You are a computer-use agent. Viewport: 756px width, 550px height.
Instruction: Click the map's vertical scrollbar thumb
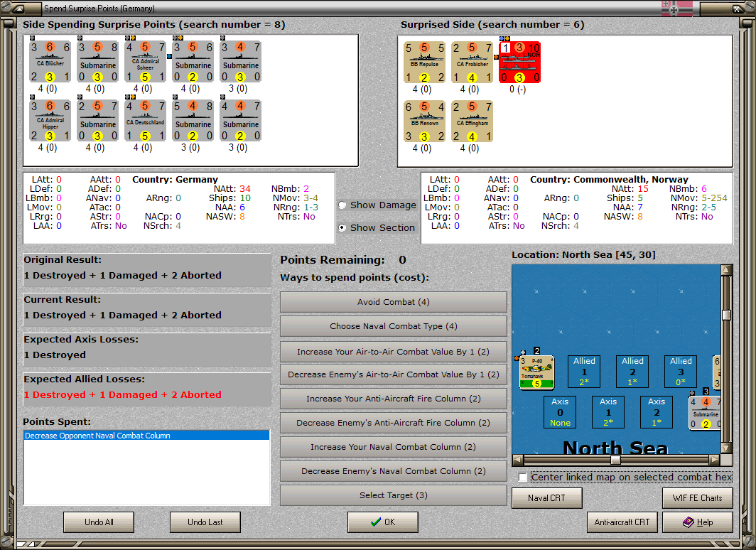pyautogui.click(x=727, y=315)
